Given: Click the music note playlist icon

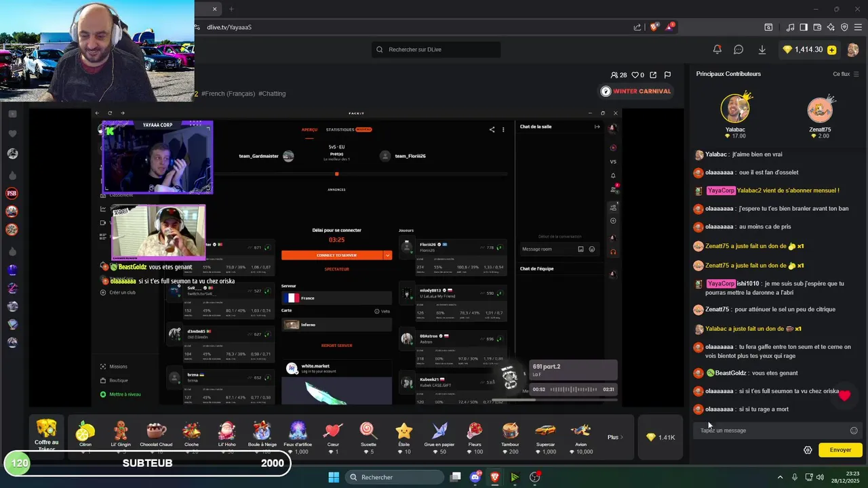Looking at the screenshot, I should pos(790,27).
